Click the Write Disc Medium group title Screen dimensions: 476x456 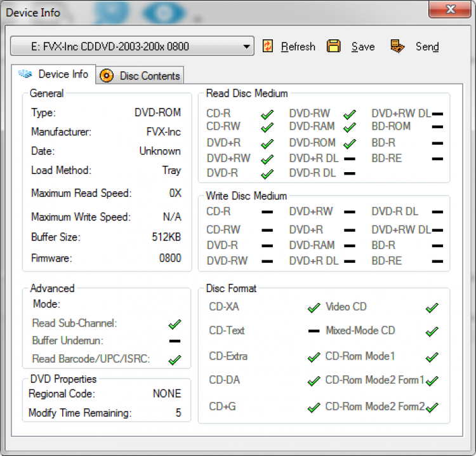tap(246, 196)
